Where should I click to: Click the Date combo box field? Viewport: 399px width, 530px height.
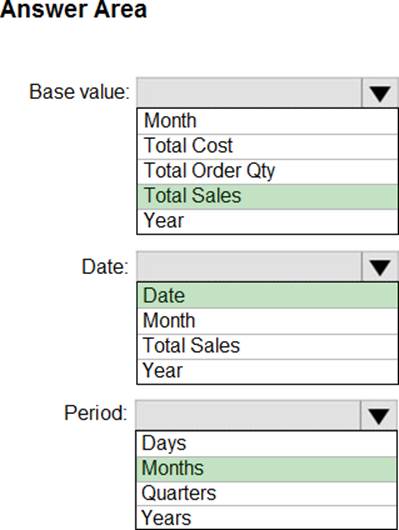(249, 267)
